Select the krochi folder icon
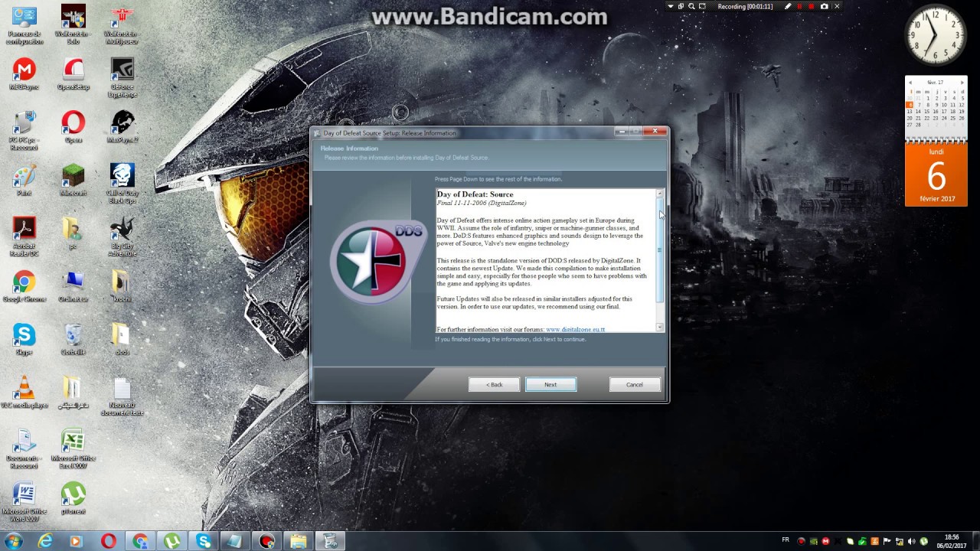This screenshot has height=551, width=980. point(122,286)
